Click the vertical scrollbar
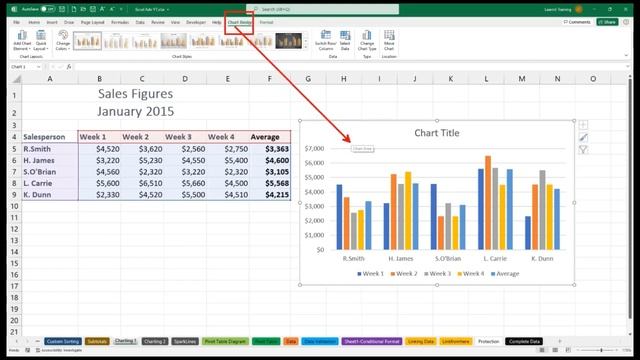Screen dimensions: 640x360 pyautogui.click(x=630, y=200)
